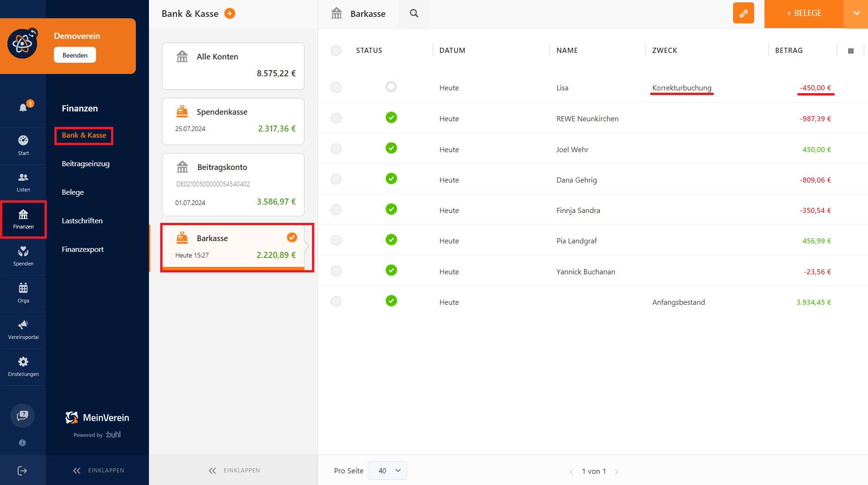Collapse accounts panel with Einklappen

point(234,470)
